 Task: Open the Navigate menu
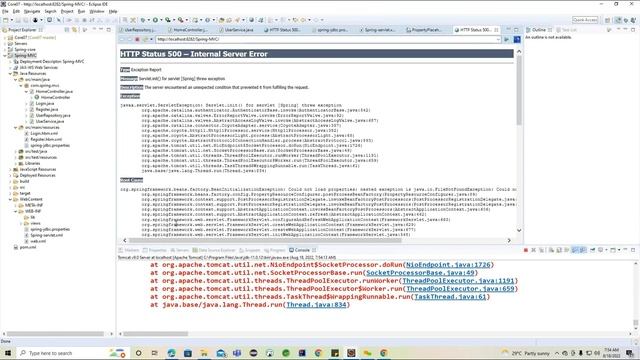[x=32, y=11]
